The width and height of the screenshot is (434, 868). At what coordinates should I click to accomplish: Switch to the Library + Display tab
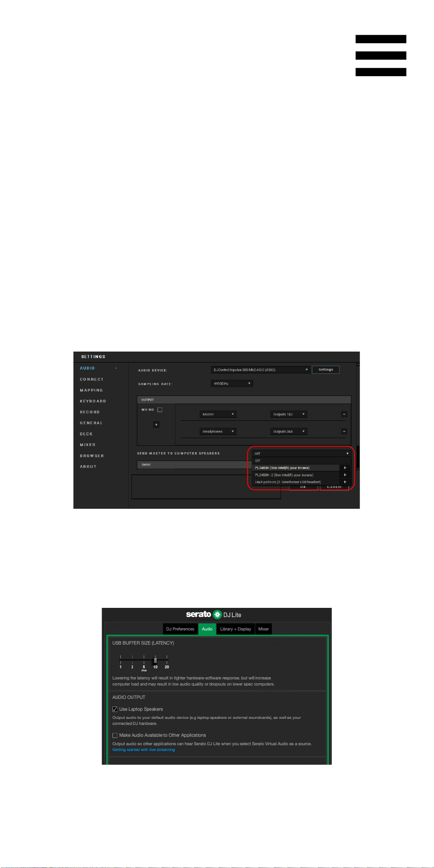click(x=236, y=629)
